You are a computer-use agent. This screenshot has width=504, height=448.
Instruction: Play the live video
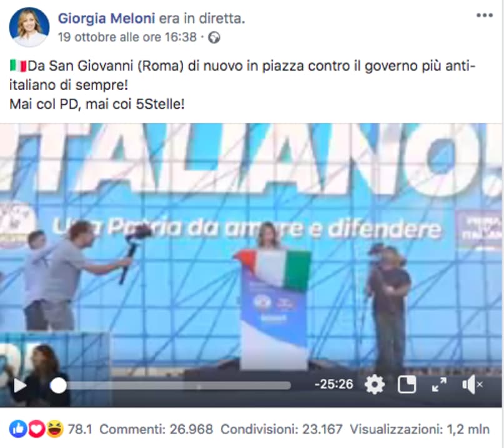[x=20, y=385]
